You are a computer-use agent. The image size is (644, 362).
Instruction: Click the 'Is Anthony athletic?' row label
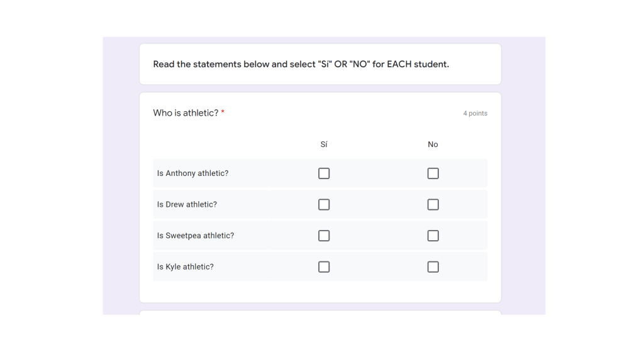click(192, 173)
